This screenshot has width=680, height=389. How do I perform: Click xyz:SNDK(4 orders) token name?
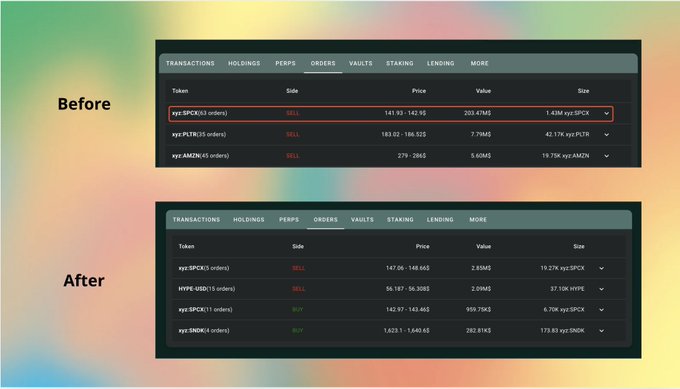204,330
